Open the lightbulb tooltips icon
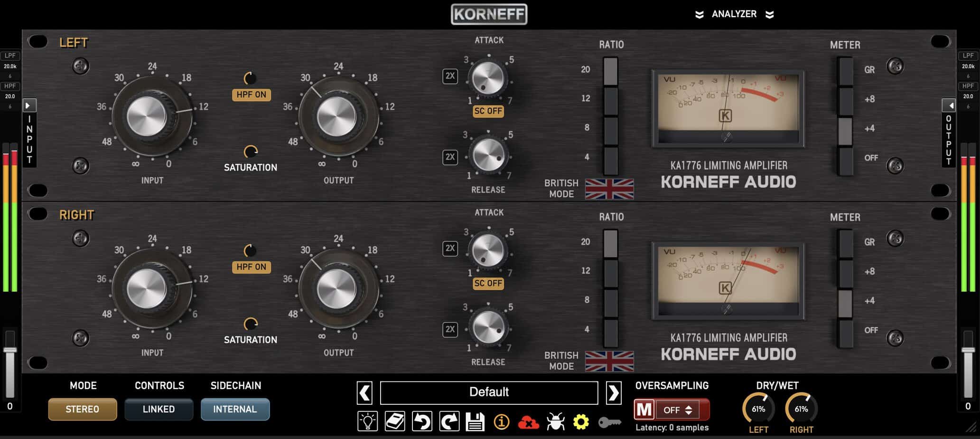The image size is (980, 439). click(x=367, y=421)
